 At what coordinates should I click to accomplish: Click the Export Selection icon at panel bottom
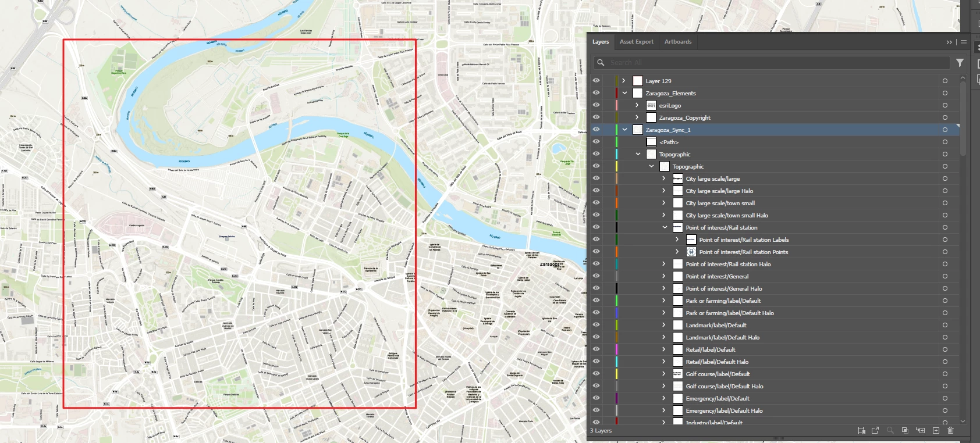875,430
